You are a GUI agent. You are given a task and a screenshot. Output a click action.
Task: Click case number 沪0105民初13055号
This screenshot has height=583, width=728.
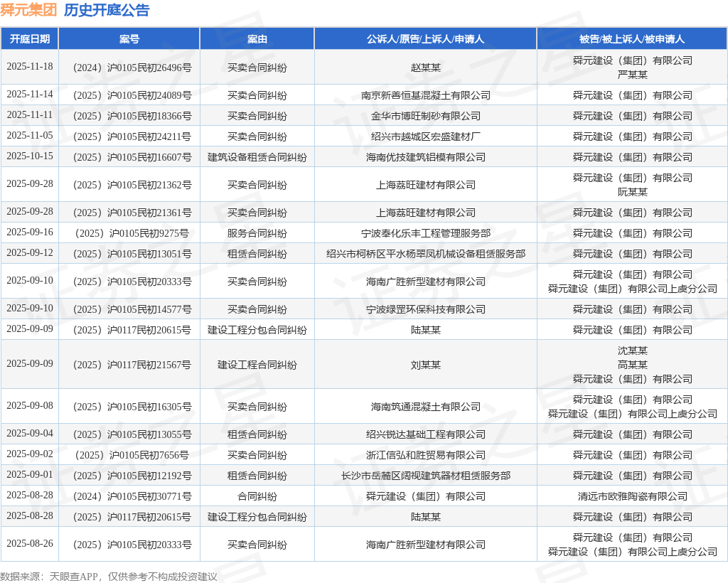point(149,434)
